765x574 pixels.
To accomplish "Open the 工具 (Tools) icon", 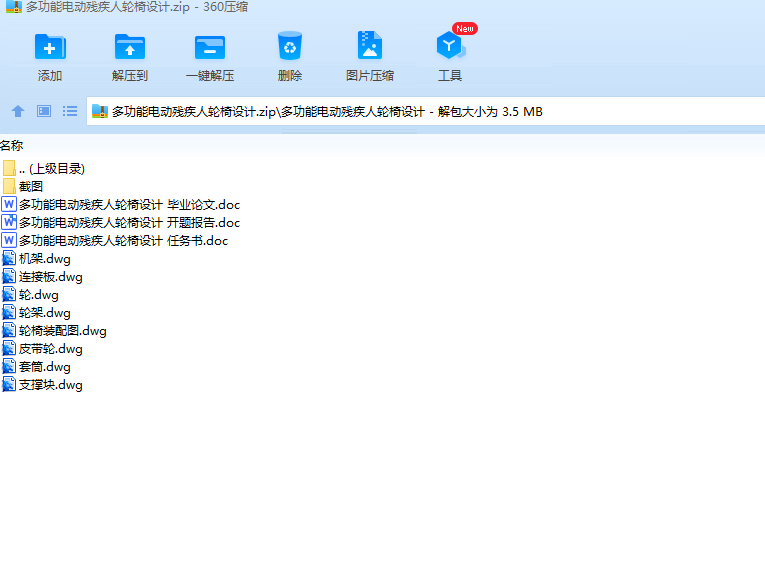I will 451,45.
